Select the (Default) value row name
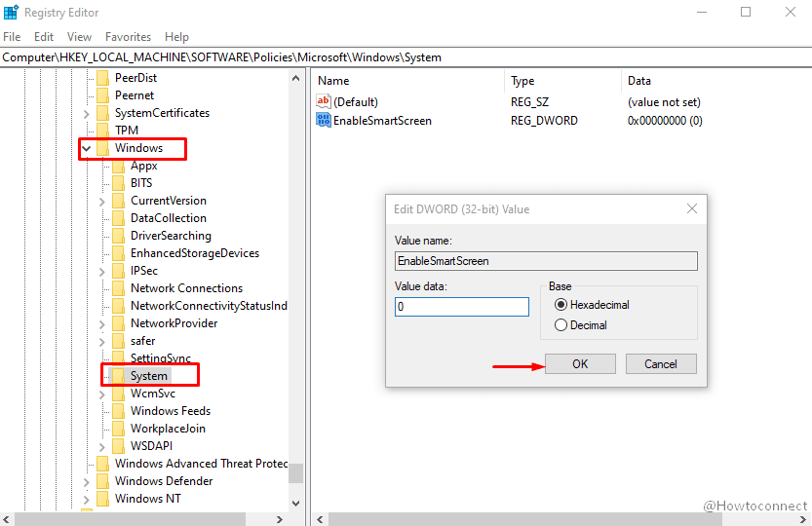The height and width of the screenshot is (526, 812). [356, 102]
